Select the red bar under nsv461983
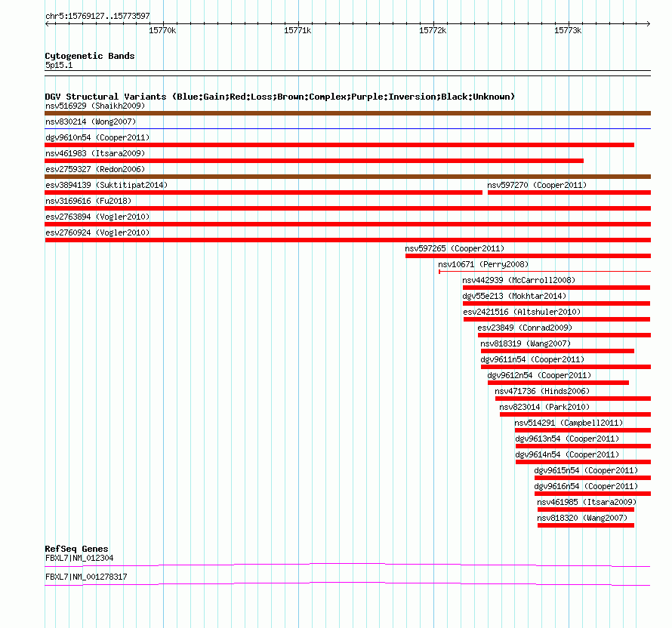 [314, 161]
